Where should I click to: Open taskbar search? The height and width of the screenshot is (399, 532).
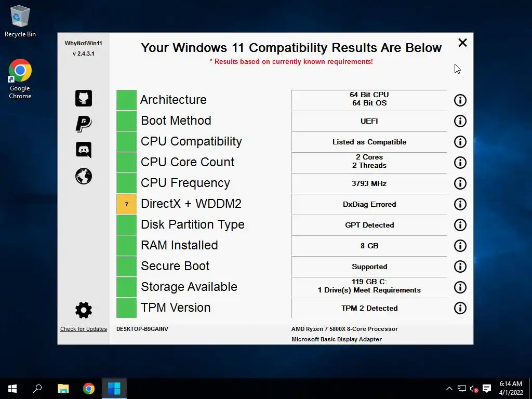(x=37, y=389)
